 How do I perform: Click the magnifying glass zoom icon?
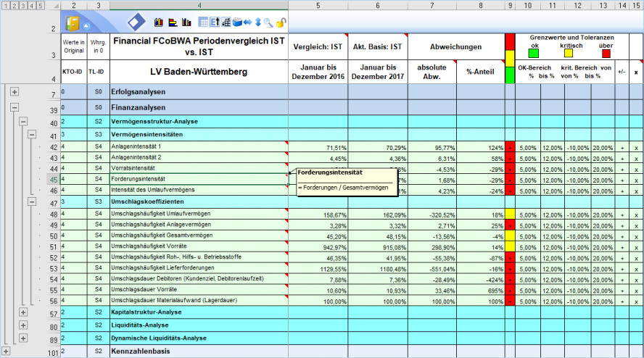(x=268, y=23)
